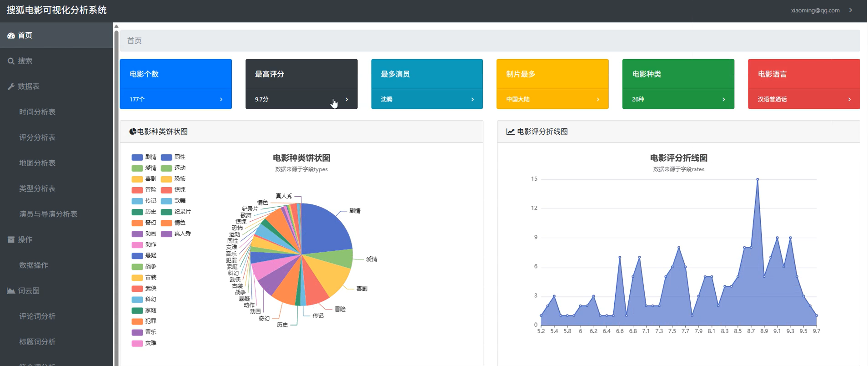Toggle 家庭 in the pie legend
The width and height of the screenshot is (868, 366).
tap(144, 310)
